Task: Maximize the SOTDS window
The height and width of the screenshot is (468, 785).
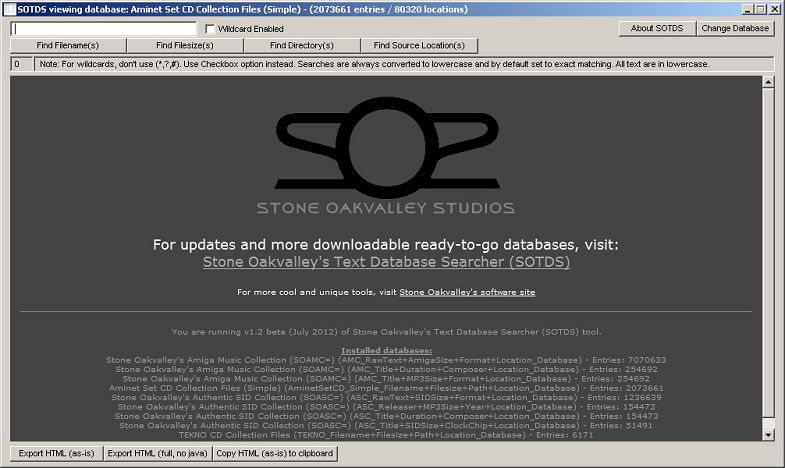Action: point(760,8)
